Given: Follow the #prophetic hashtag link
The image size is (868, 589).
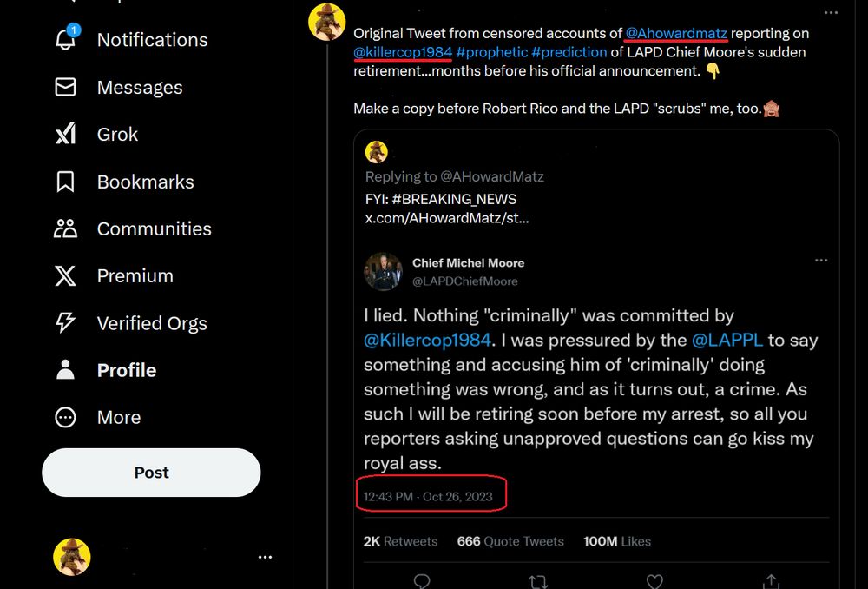Looking at the screenshot, I should (x=491, y=52).
